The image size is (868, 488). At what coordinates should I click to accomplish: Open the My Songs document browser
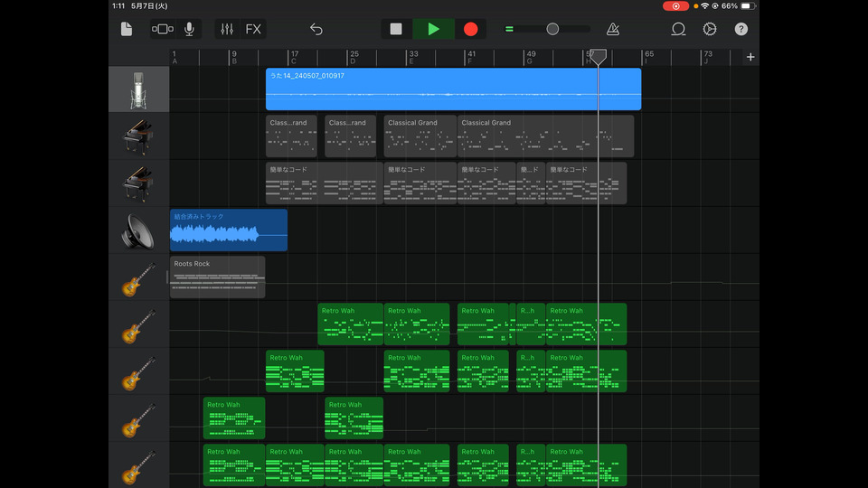[x=127, y=29]
